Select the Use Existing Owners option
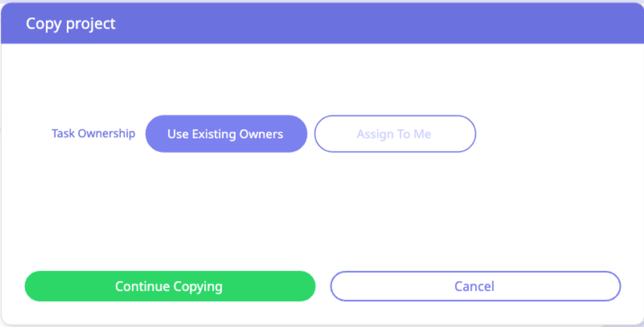This screenshot has width=644, height=327. (226, 134)
